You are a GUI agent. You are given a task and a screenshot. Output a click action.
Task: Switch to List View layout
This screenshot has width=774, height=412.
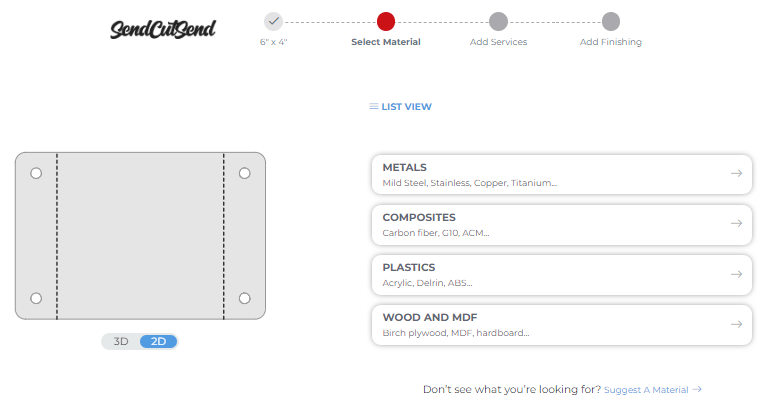coord(401,106)
